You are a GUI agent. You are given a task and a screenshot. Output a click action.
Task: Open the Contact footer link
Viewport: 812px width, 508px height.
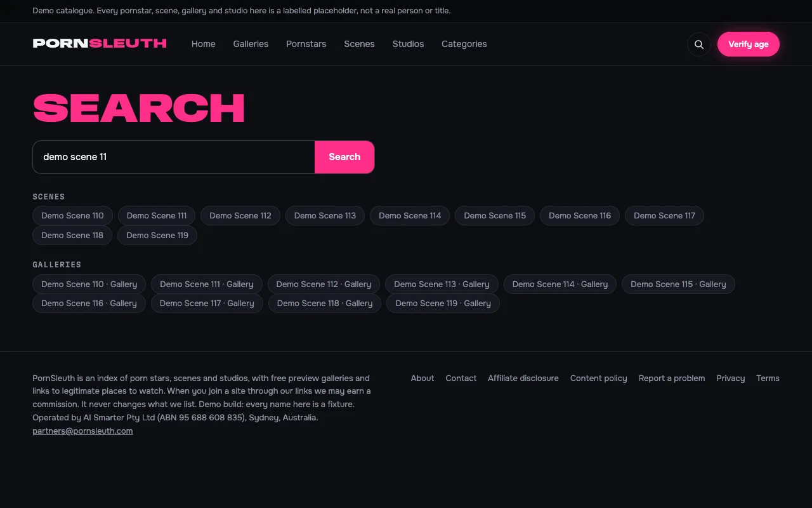click(461, 378)
